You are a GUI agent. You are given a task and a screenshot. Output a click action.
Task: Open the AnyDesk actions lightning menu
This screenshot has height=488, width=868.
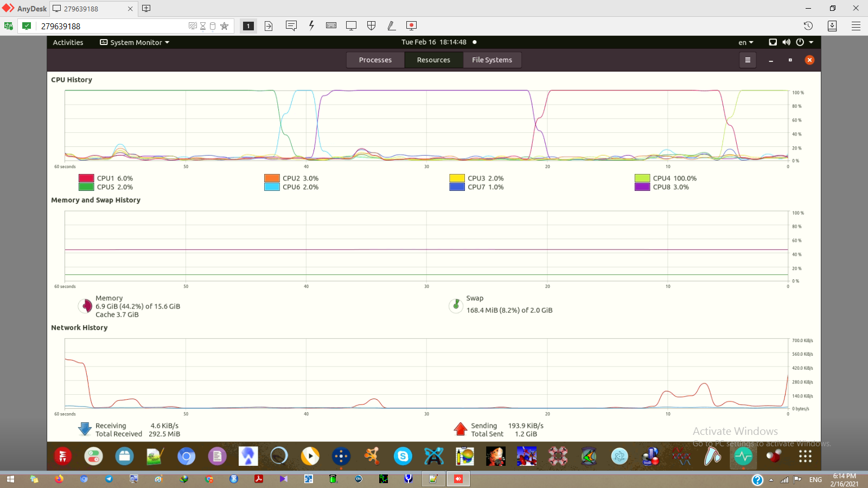(311, 25)
